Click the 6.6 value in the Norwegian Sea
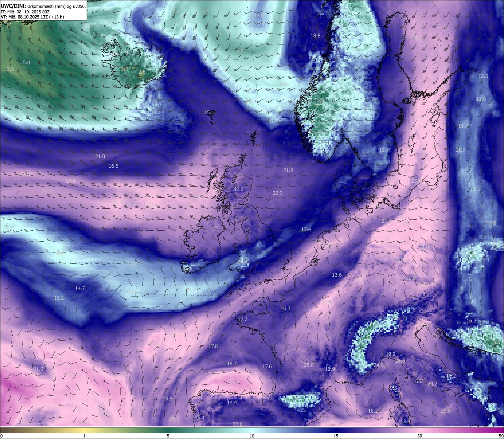Image resolution: width=504 pixels, height=439 pixels. point(240,51)
